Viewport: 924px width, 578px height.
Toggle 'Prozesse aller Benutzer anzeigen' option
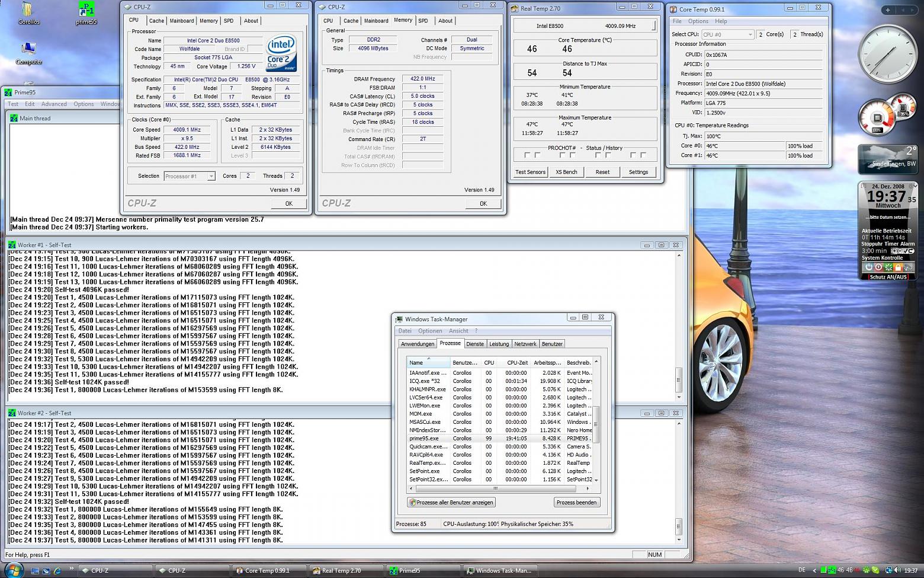click(451, 502)
